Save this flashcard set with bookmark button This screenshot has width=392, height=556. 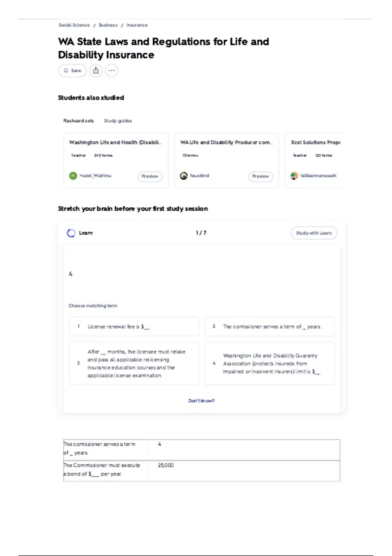click(x=72, y=70)
